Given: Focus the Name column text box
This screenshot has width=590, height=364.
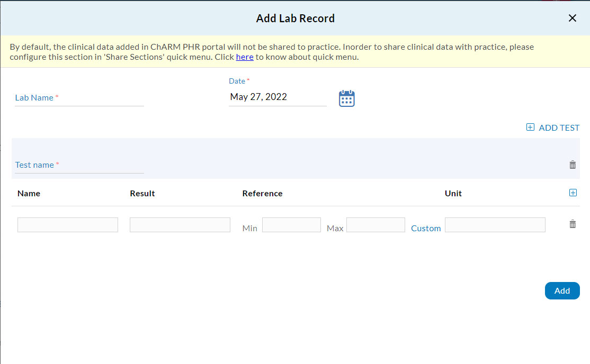Looking at the screenshot, I should point(67,224).
